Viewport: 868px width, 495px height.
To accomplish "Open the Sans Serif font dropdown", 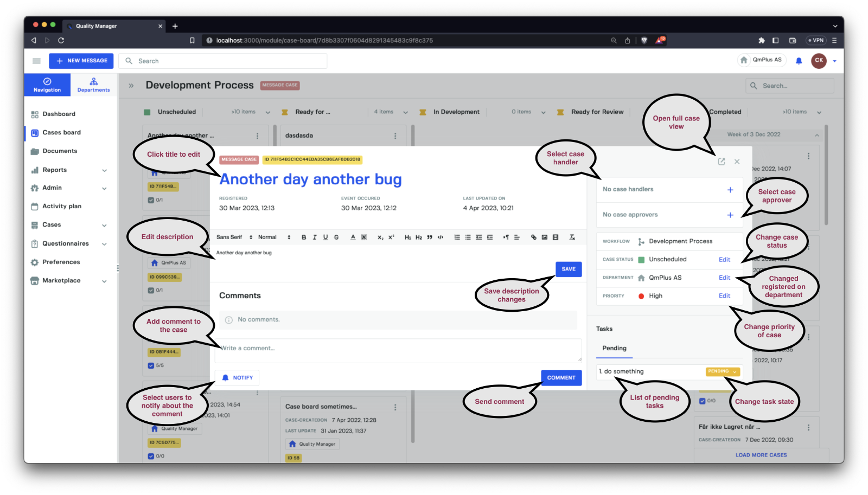I will click(x=234, y=237).
